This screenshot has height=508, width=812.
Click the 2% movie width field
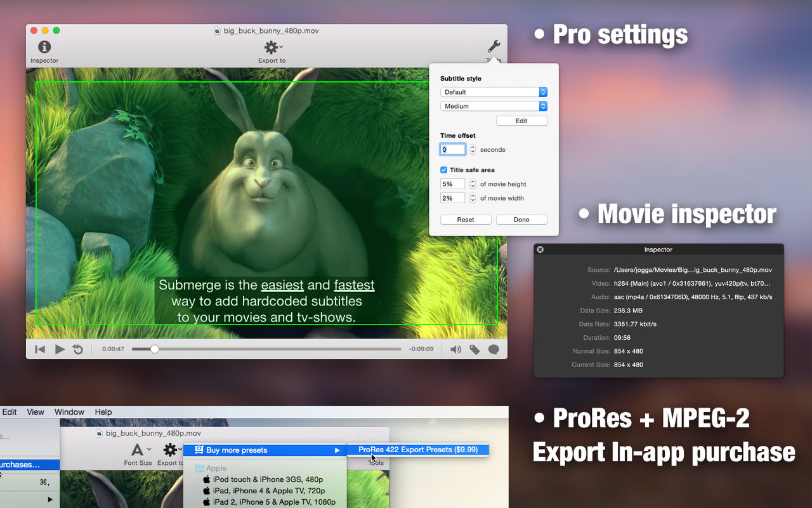tap(453, 198)
